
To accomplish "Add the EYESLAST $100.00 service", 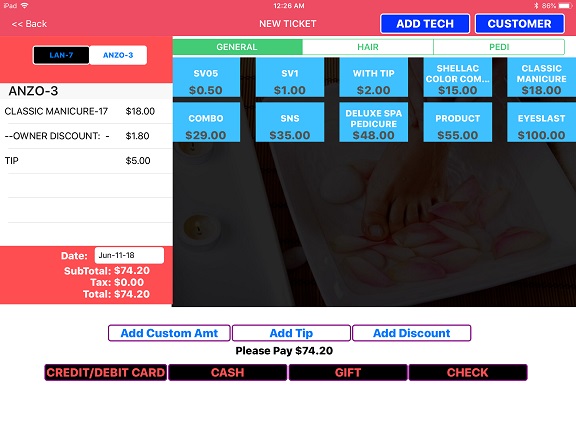I will (x=541, y=122).
